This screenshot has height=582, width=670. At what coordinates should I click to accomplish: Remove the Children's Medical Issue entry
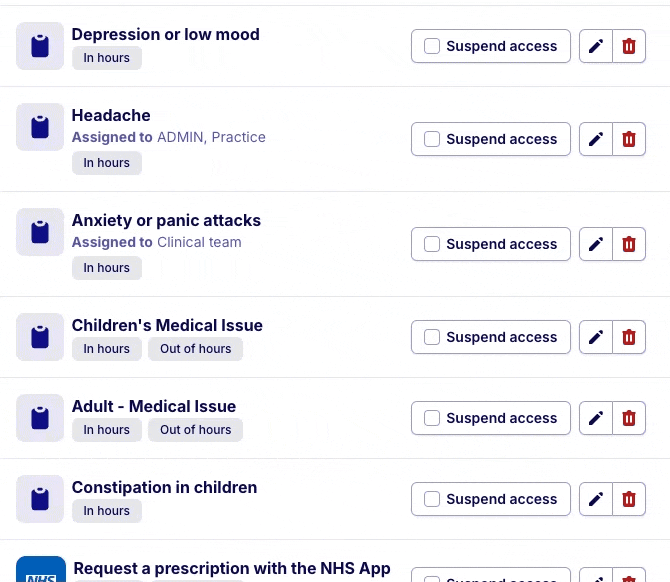click(629, 337)
